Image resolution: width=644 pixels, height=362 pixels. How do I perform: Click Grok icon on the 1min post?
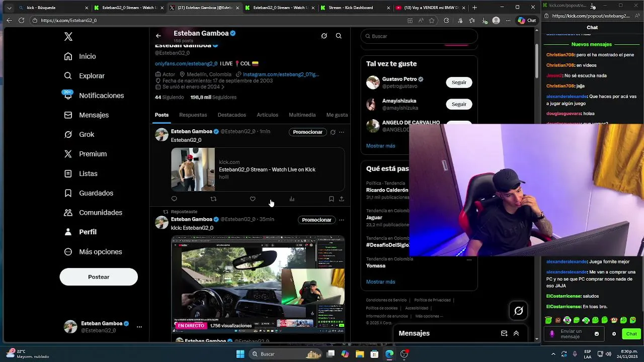click(x=333, y=132)
